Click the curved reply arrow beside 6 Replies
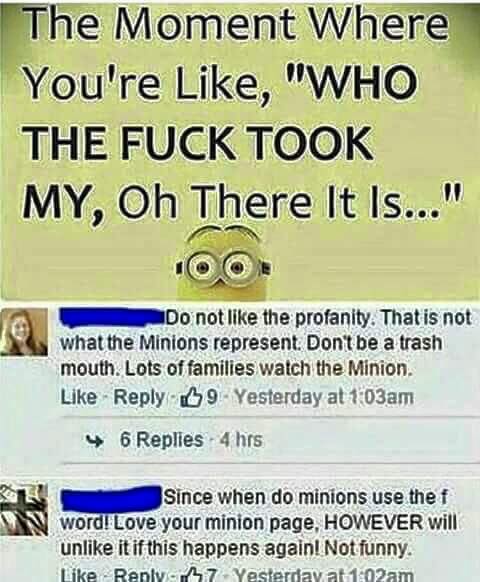Screen dimensions: 480x582 (x=91, y=441)
